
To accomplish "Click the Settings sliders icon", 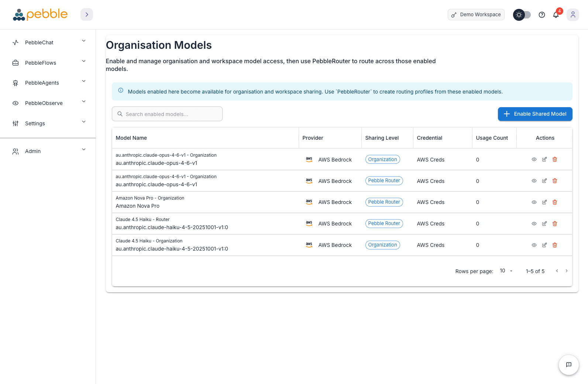I will [x=16, y=123].
